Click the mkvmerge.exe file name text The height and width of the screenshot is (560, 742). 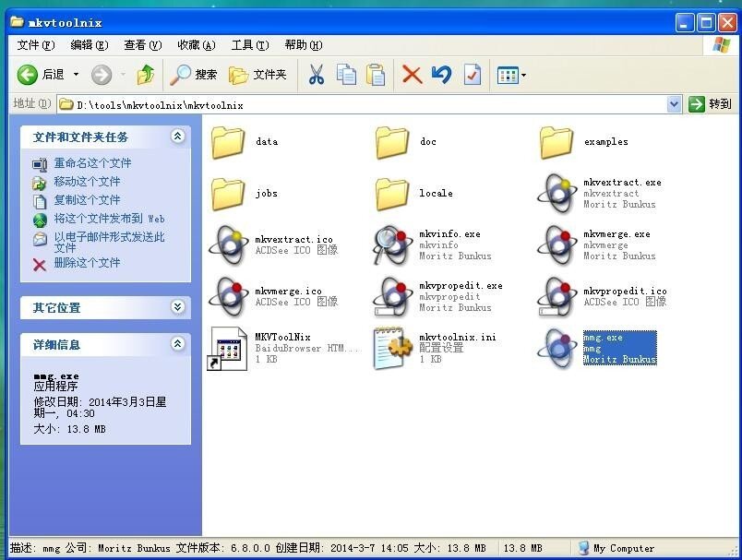click(616, 234)
